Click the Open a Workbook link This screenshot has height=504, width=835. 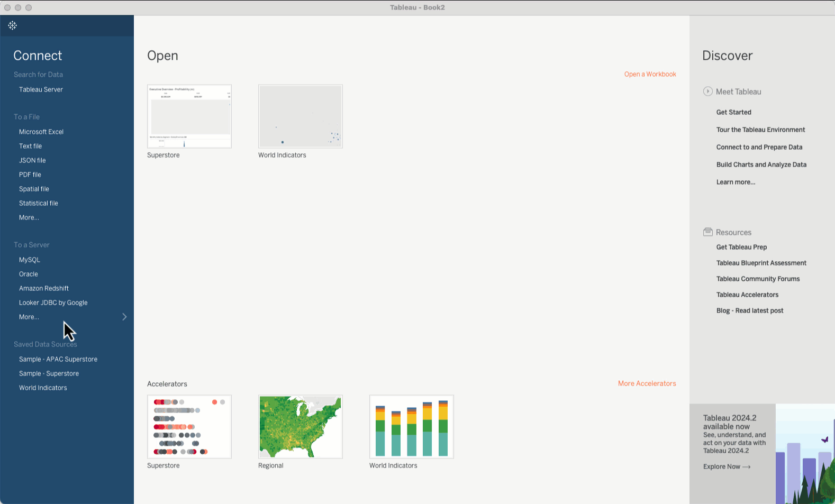coord(650,74)
